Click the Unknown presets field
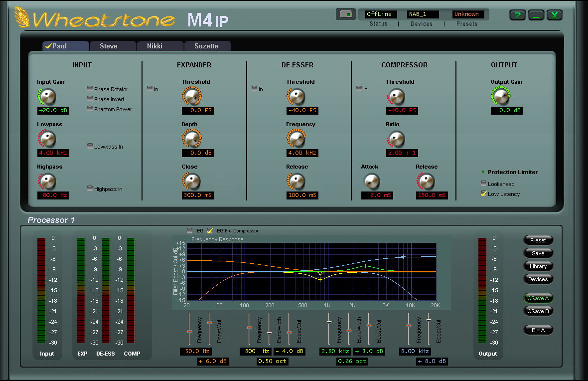This screenshot has height=381, width=588. click(468, 14)
